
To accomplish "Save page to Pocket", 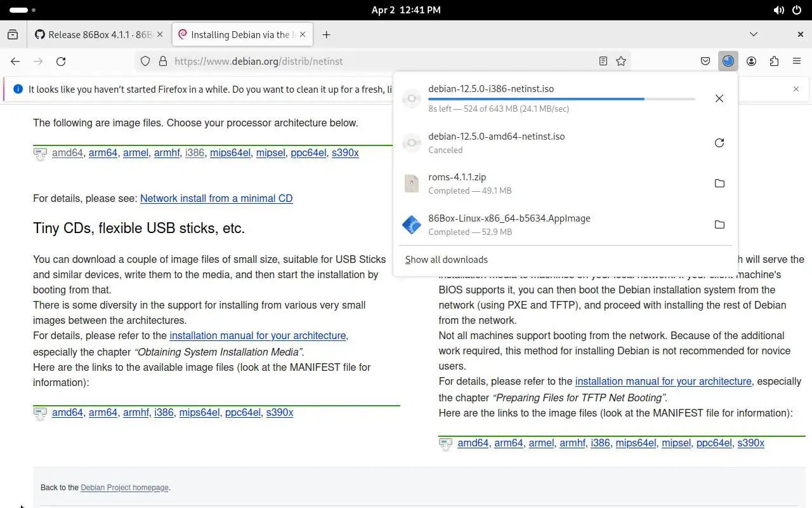I will [705, 62].
